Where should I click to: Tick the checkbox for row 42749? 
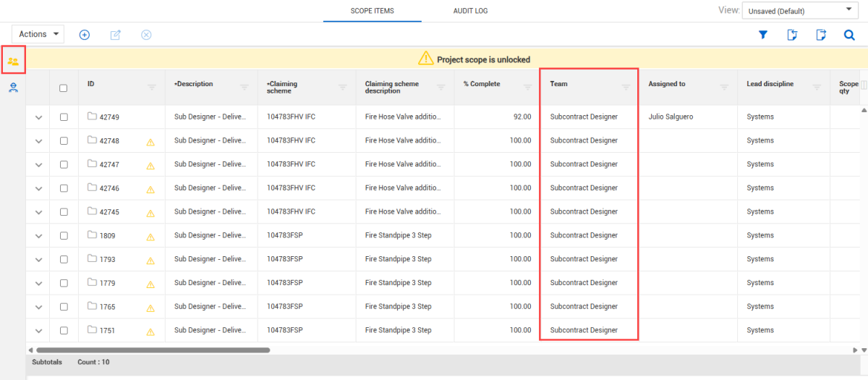point(64,117)
